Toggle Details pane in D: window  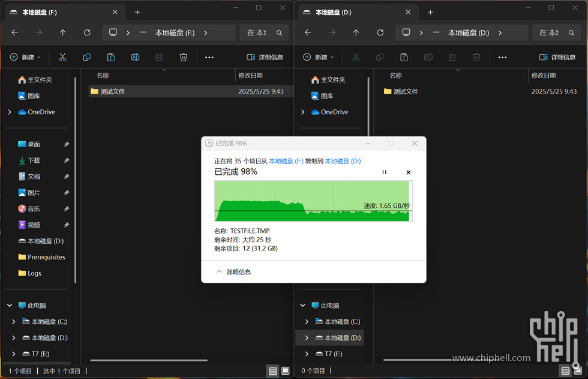pos(557,57)
